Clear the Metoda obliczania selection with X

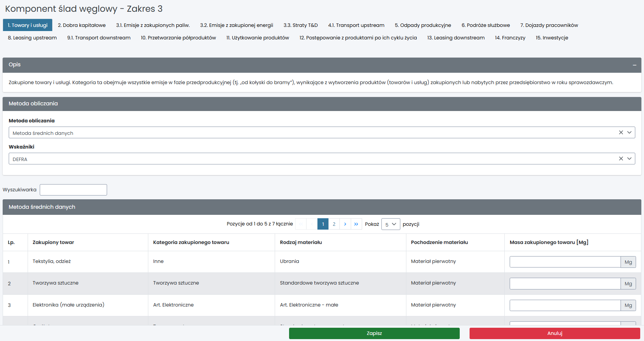click(621, 133)
